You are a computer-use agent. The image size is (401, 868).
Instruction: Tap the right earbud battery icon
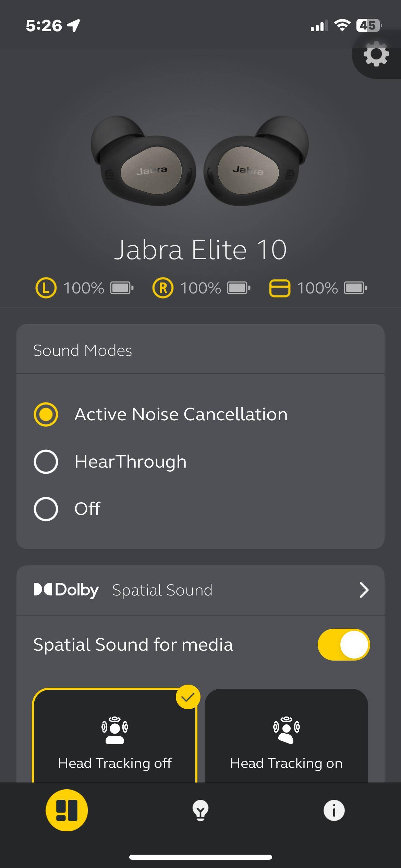[239, 288]
